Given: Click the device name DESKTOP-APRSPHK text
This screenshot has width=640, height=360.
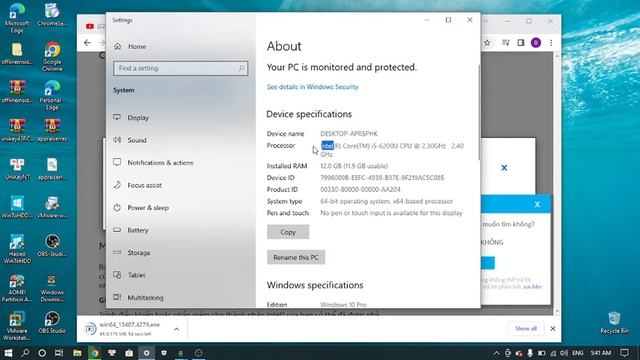Looking at the screenshot, I should tap(349, 133).
